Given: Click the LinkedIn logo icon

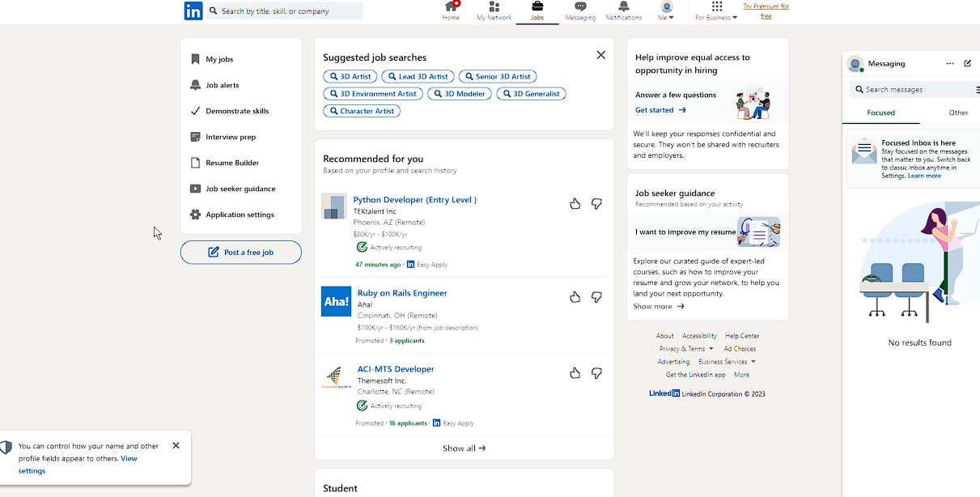Looking at the screenshot, I should tap(193, 11).
